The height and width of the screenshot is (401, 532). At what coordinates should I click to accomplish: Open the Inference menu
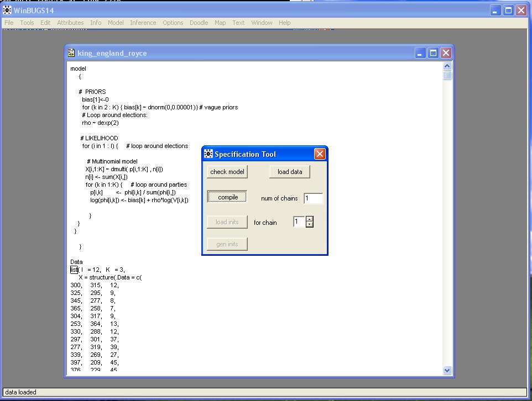pos(143,23)
